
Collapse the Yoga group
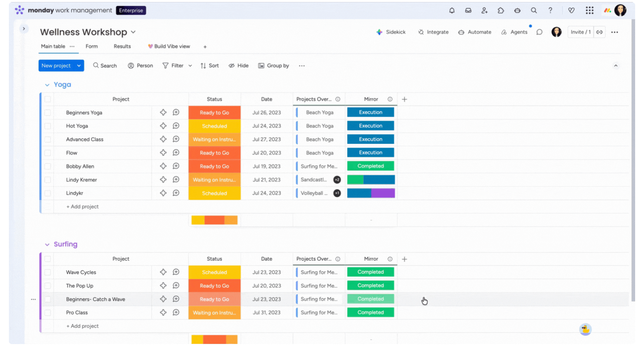(x=47, y=85)
